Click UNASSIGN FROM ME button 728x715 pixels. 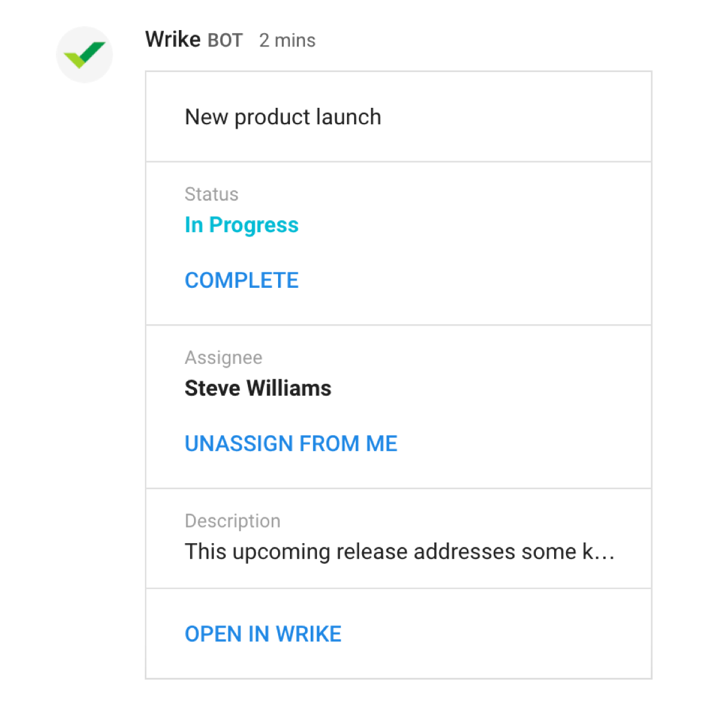291,443
